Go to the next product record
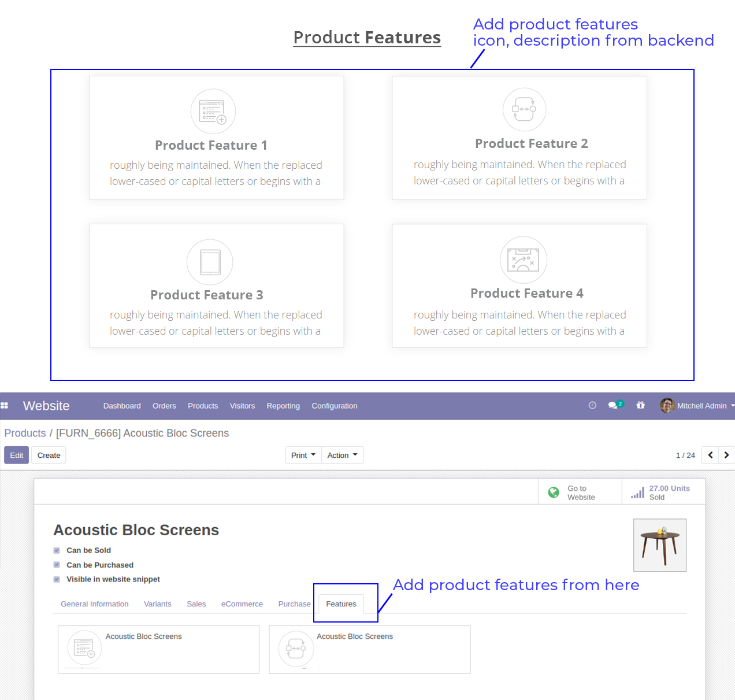The height and width of the screenshot is (700, 735). (726, 455)
